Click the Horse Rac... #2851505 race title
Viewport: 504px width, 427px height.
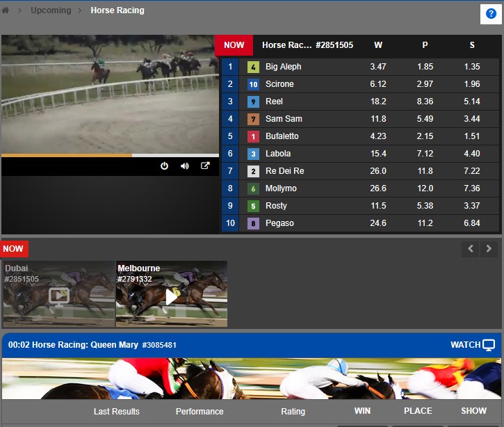point(307,45)
